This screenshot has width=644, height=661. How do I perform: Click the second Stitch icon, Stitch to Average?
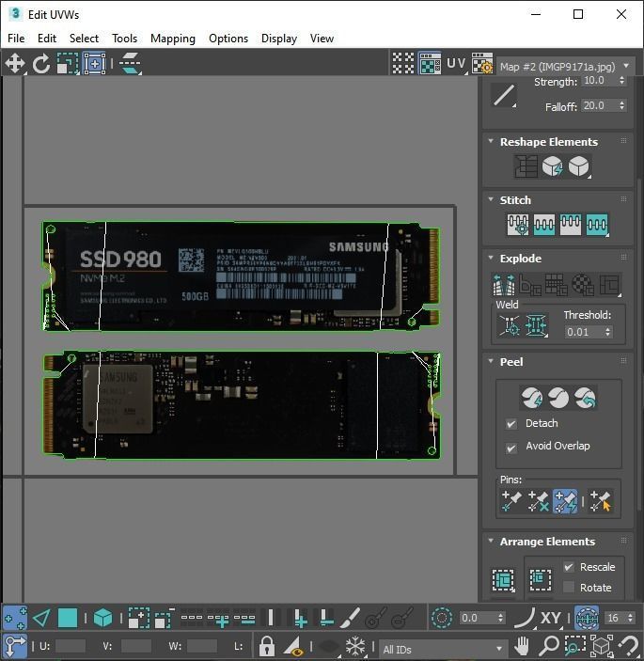click(544, 225)
